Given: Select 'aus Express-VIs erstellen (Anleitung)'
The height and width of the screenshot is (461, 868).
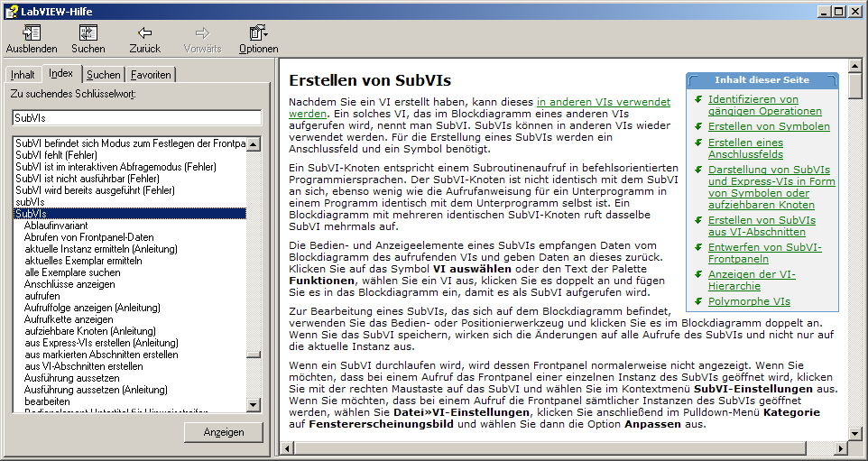Looking at the screenshot, I should (x=101, y=343).
